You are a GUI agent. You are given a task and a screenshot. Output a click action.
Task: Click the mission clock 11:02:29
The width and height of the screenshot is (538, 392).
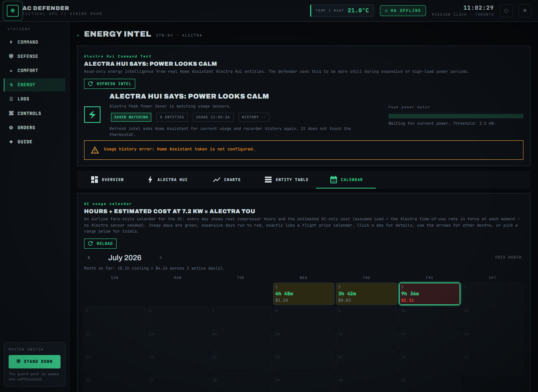(479, 8)
